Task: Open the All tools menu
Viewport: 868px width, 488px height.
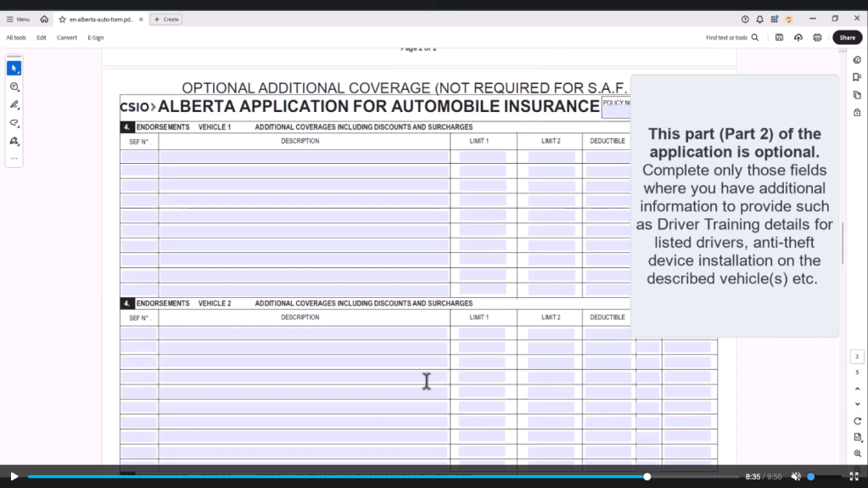Action: pyautogui.click(x=16, y=37)
